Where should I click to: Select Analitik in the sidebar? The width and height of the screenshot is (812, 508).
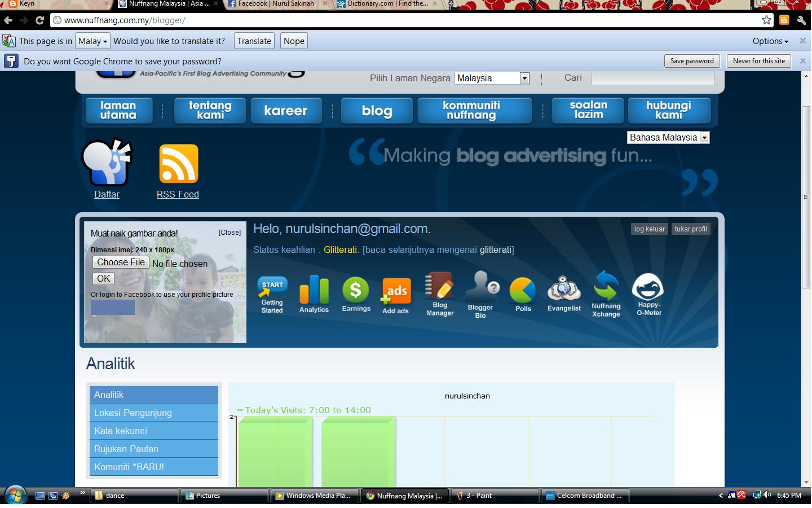pyautogui.click(x=154, y=395)
